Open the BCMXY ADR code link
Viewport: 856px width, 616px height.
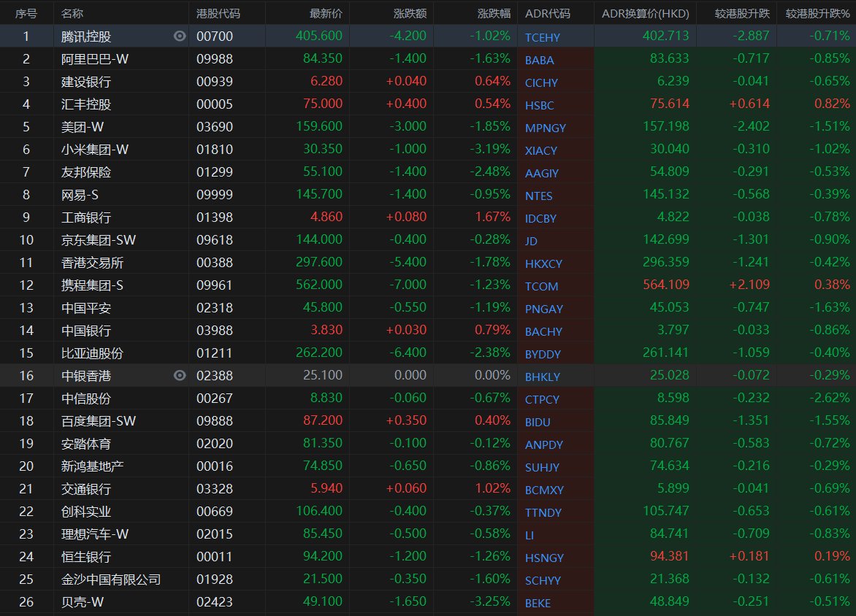[544, 490]
